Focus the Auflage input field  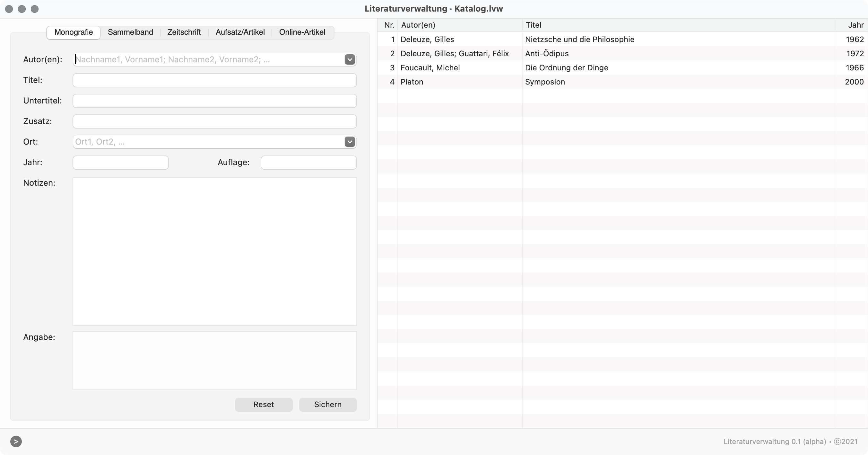click(x=308, y=163)
